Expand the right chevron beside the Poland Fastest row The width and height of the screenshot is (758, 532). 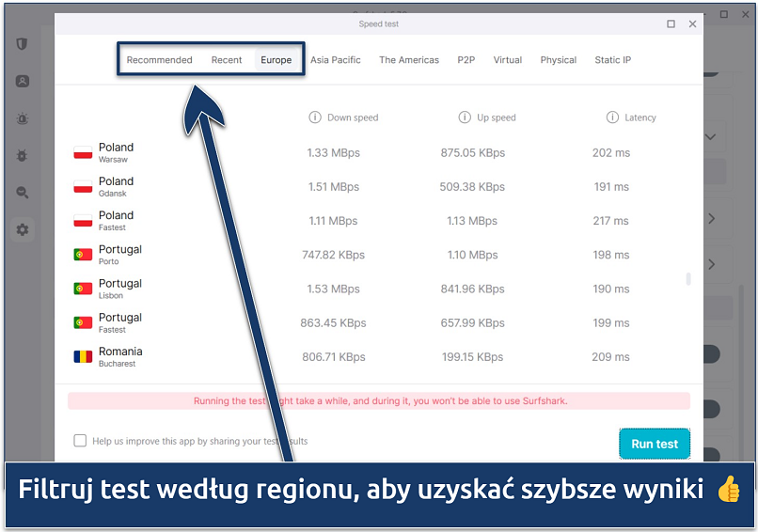tap(712, 219)
